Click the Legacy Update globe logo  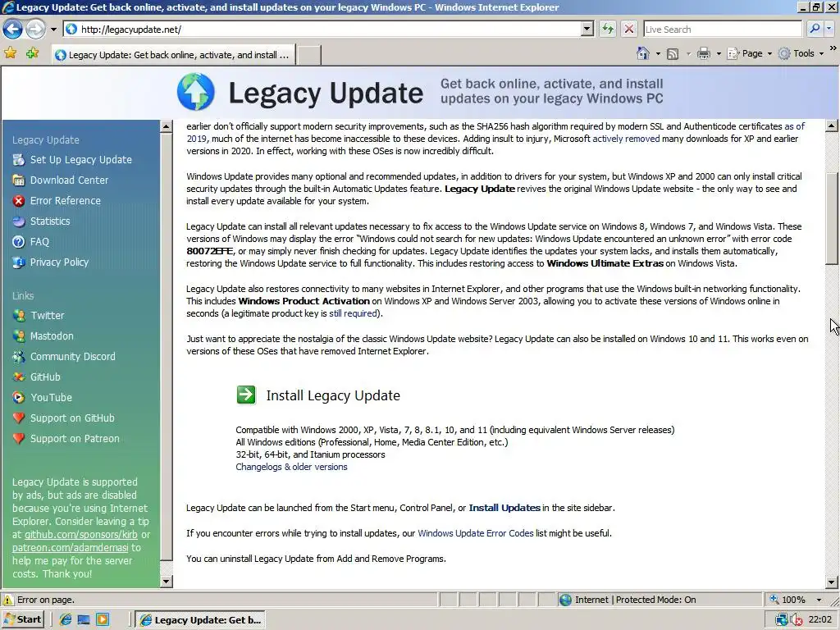point(196,92)
